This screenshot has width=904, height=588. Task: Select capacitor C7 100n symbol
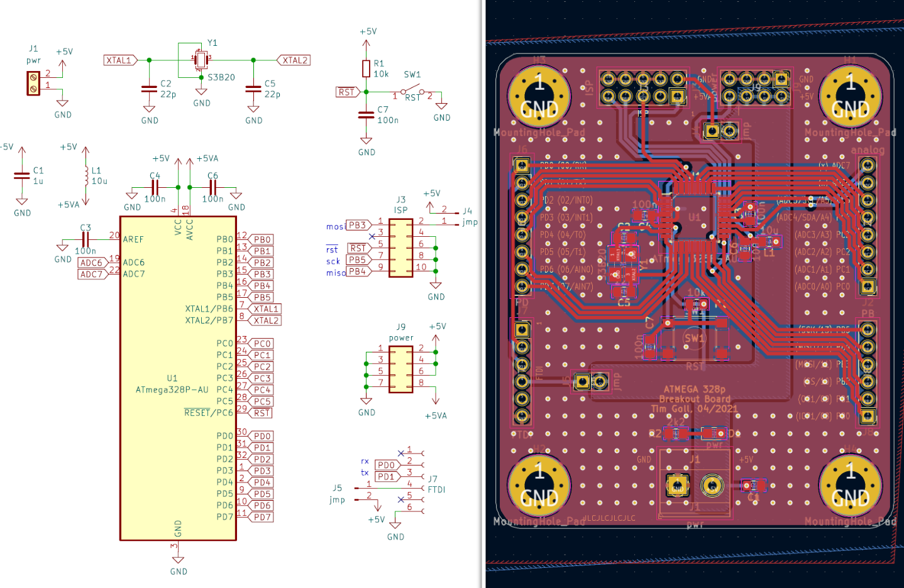(x=366, y=115)
